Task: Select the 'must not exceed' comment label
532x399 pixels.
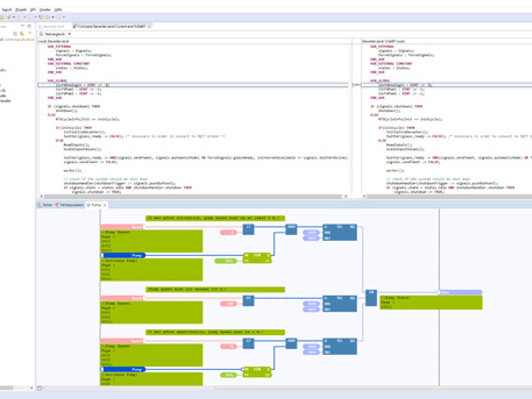Action: 215,289
